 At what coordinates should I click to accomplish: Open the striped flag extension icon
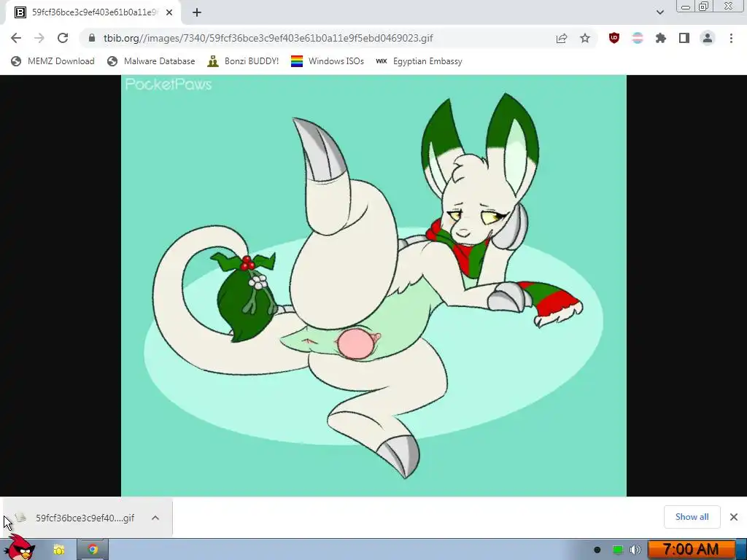pos(638,38)
